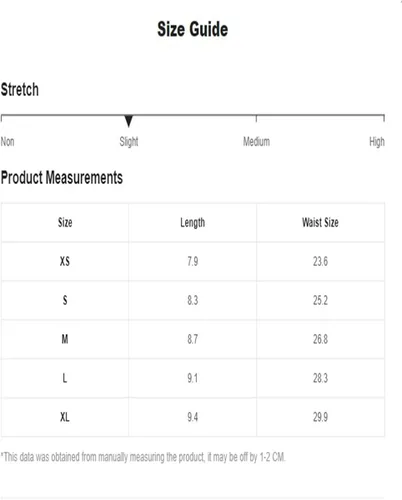
Task: Click the 23.6 waist size cell
Action: [320, 261]
